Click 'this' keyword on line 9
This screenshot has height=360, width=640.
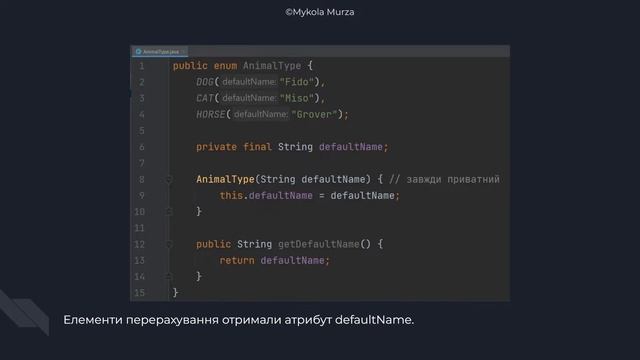tap(231, 196)
